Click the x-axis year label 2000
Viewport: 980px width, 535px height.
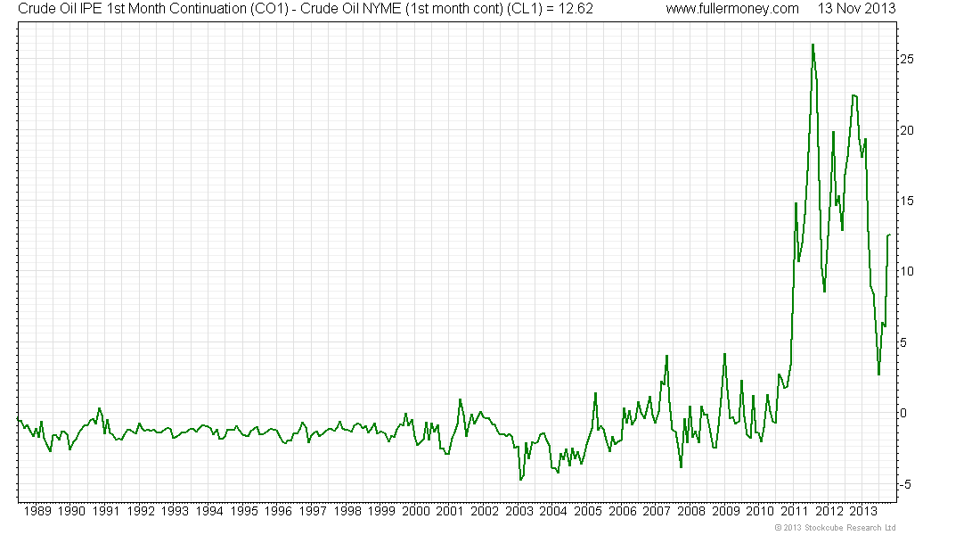point(416,511)
